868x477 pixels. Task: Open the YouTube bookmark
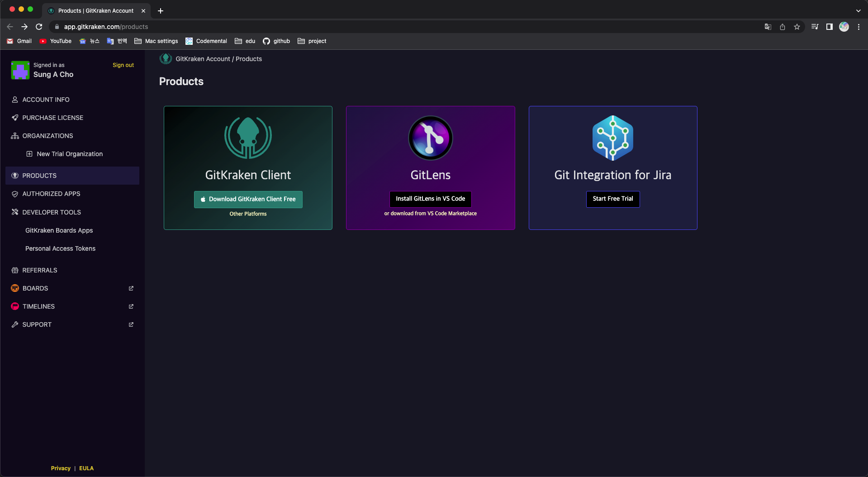click(56, 41)
